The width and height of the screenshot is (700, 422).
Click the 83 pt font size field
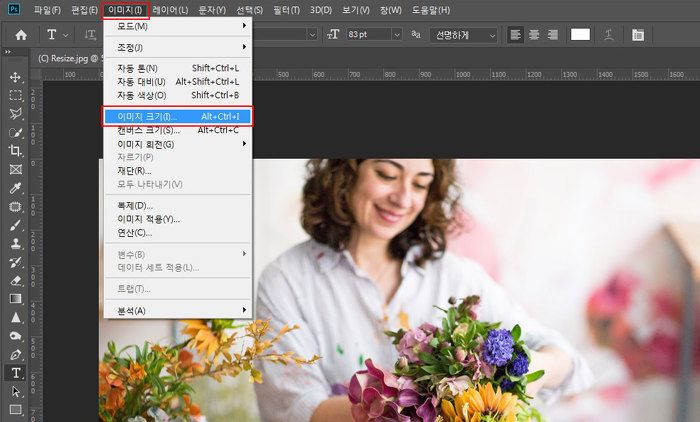tap(369, 34)
